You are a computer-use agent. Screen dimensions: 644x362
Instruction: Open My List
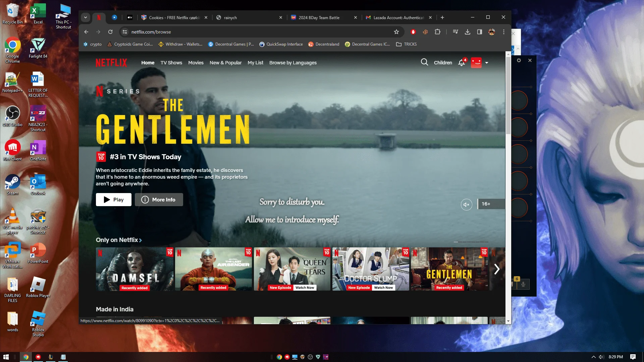[x=255, y=63]
